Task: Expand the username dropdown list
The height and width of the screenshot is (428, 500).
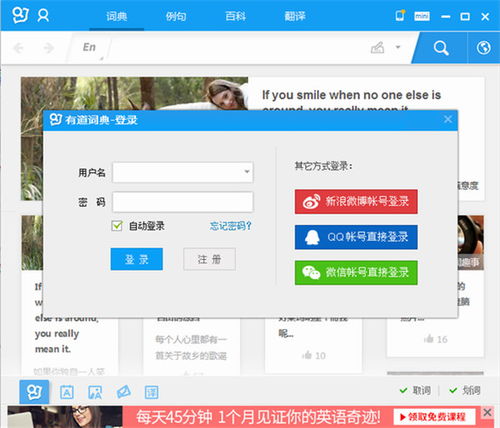Action: tap(247, 172)
